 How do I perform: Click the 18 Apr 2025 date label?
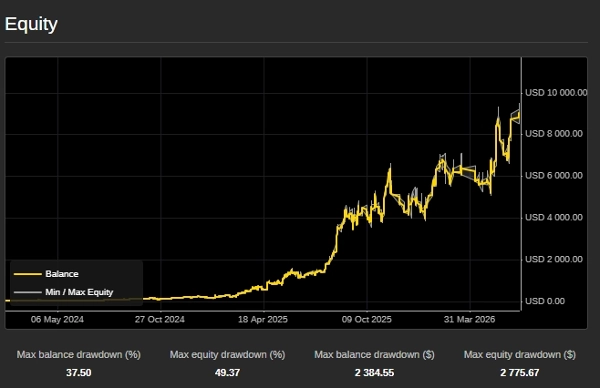click(x=263, y=320)
